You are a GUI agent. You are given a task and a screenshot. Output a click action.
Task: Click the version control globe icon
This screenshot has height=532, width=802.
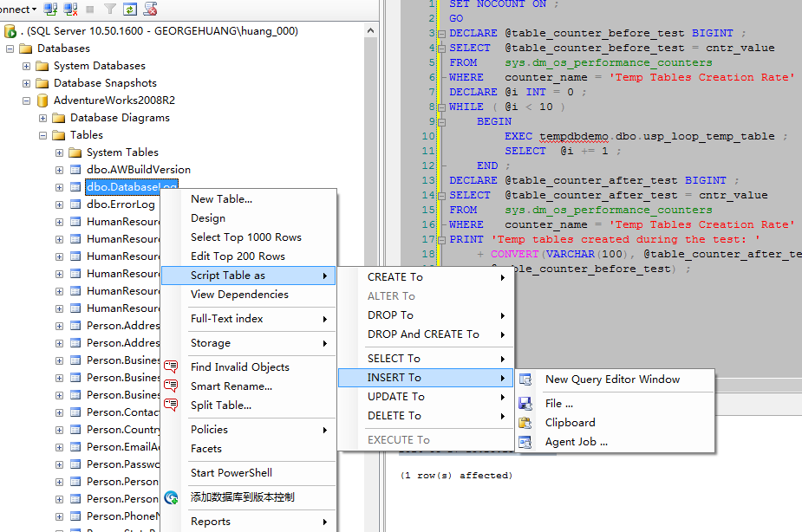[x=171, y=497]
